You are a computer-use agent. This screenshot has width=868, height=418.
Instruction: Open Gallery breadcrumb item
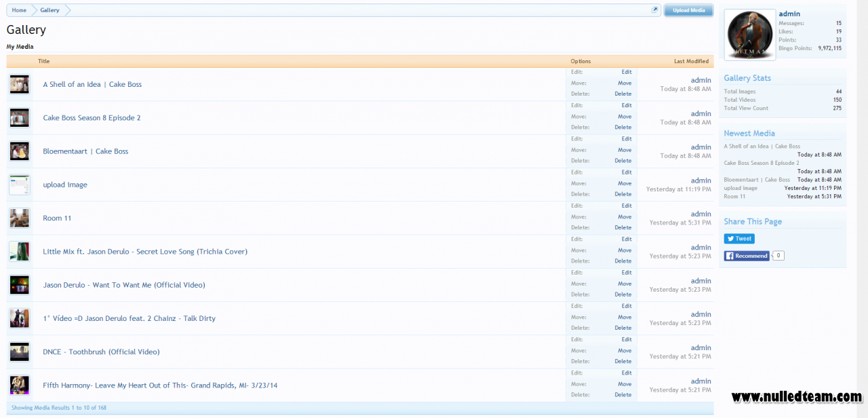coord(50,10)
